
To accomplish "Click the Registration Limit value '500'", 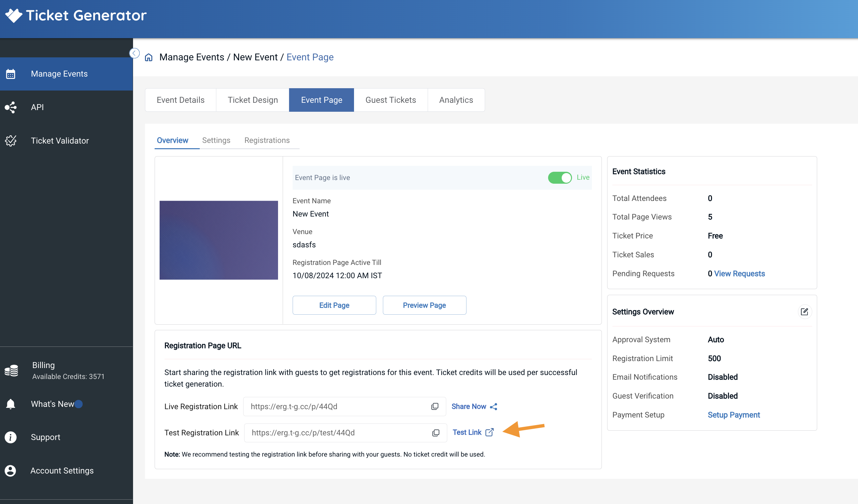I will pos(714,358).
